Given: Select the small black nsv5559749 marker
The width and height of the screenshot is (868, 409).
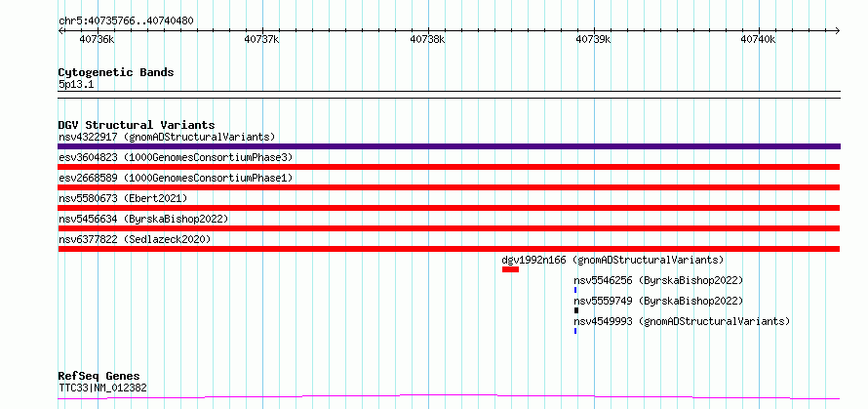Looking at the screenshot, I should click(x=576, y=310).
